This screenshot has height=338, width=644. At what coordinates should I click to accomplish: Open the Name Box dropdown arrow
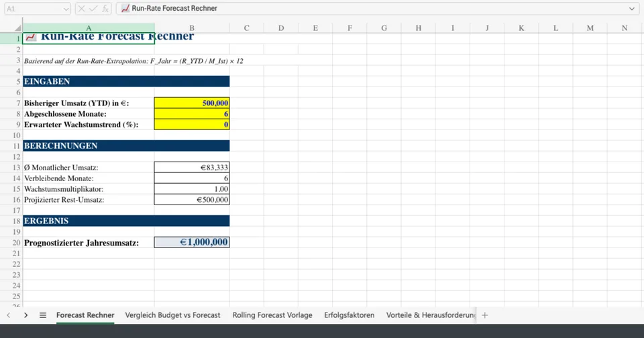point(66,9)
